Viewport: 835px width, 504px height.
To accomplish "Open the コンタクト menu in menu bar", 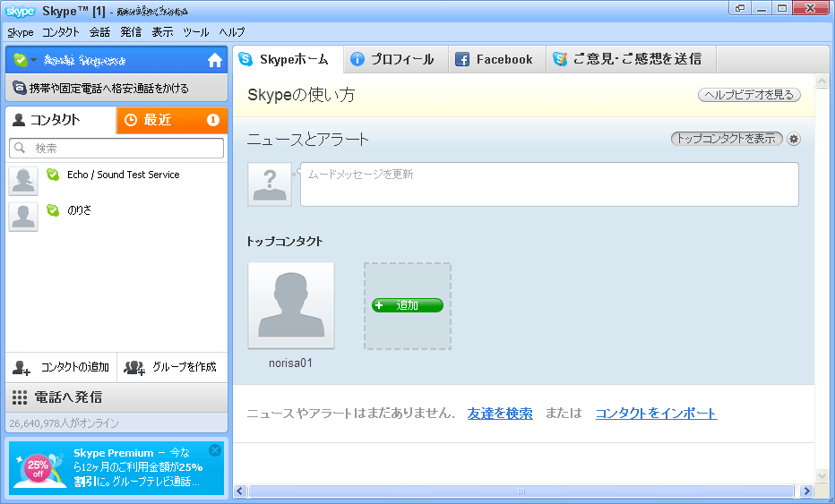I will pyautogui.click(x=61, y=32).
